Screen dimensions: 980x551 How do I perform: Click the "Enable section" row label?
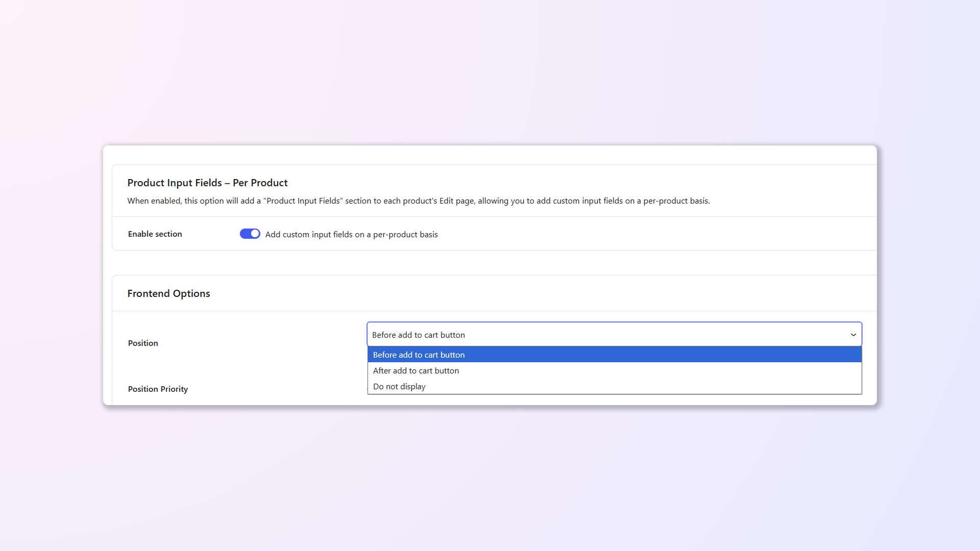tap(155, 234)
